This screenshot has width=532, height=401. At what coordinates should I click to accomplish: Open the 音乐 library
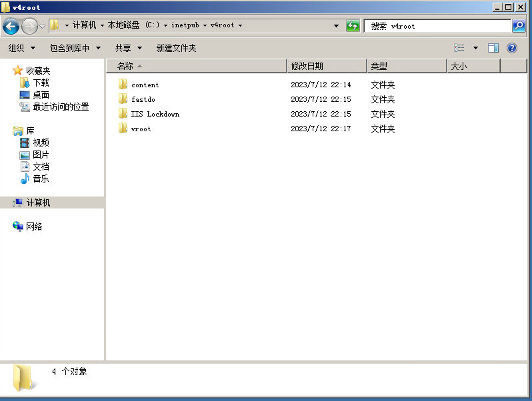[x=41, y=179]
